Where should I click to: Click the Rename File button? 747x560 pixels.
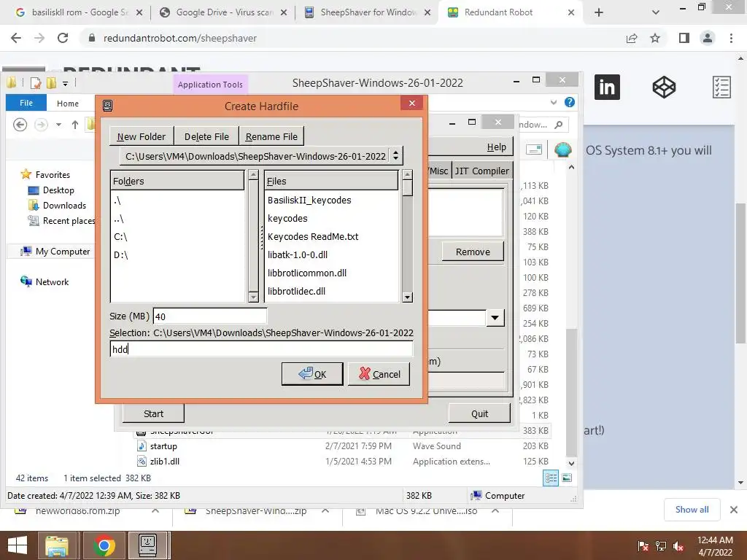pos(271,136)
